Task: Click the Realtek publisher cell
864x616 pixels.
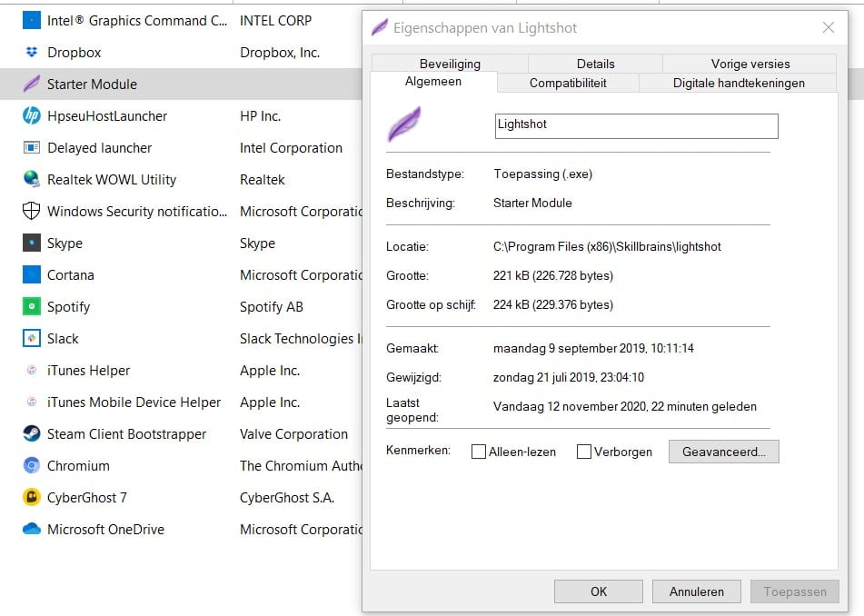Action: [263, 180]
